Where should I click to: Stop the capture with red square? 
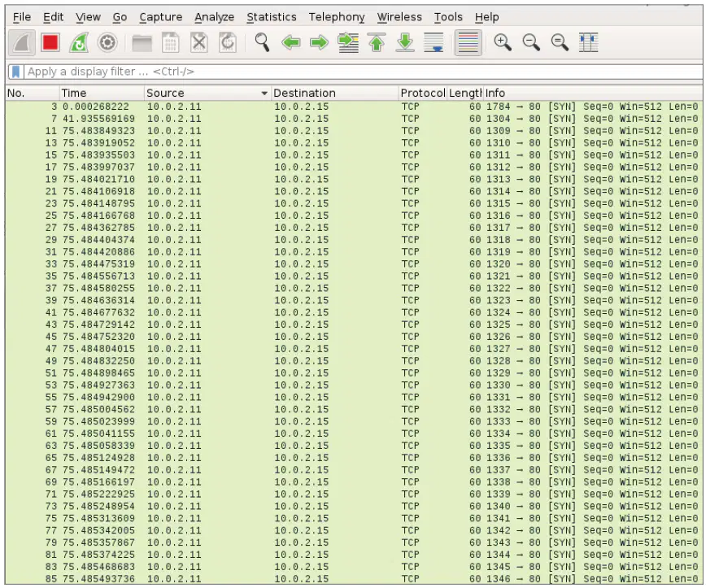50,43
